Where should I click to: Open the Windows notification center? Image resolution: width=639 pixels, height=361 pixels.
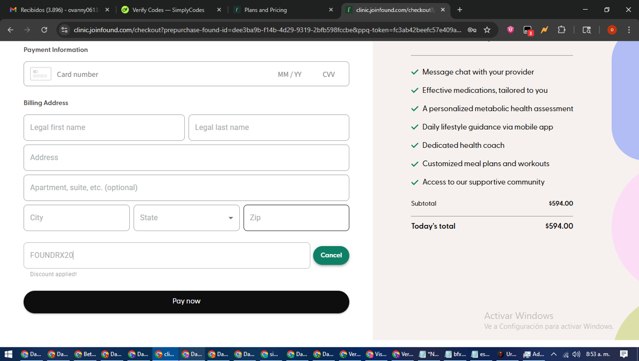tap(624, 354)
